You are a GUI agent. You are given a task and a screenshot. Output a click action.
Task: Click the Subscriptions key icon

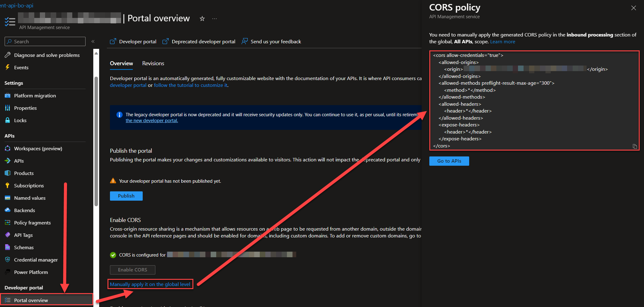point(8,185)
